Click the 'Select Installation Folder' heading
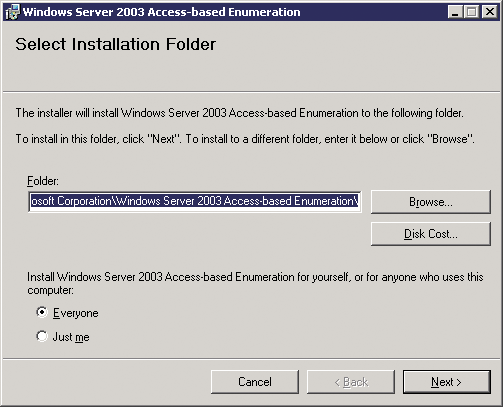 pyautogui.click(x=116, y=44)
